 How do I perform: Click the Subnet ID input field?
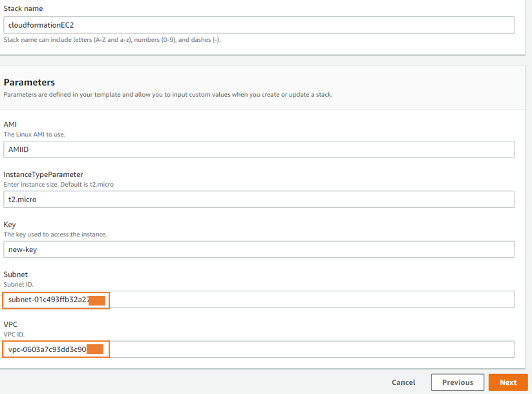[259, 300]
